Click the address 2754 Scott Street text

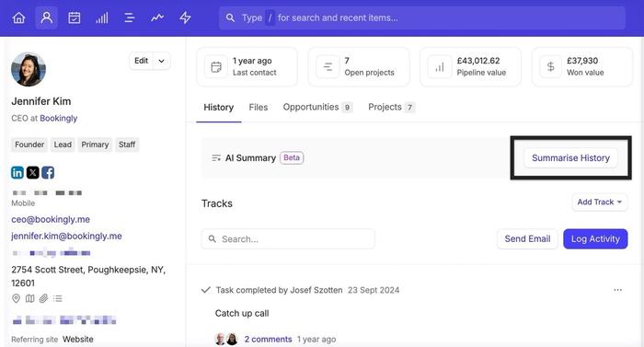pos(88,276)
